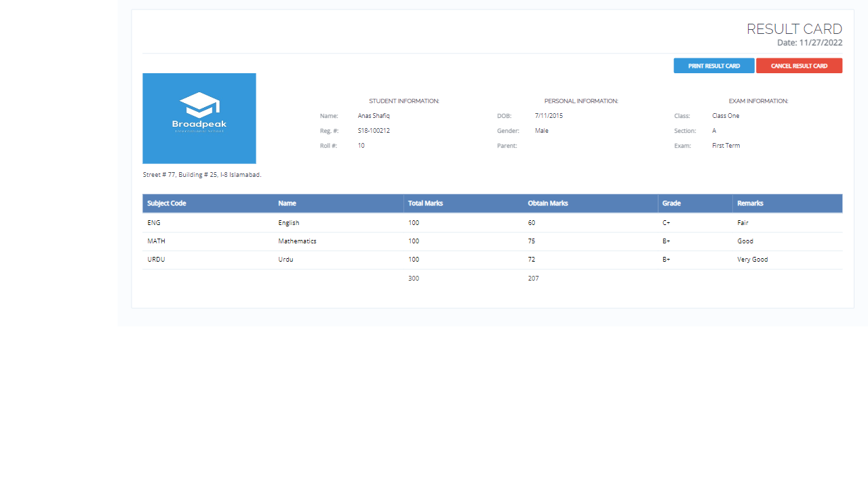Click the registration number S18-100212
This screenshot has height=488, width=868.
374,130
